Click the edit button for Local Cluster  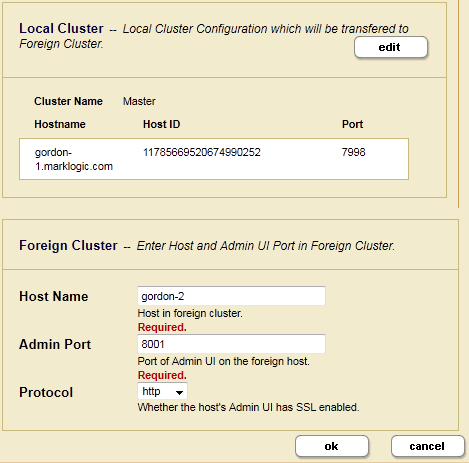click(x=391, y=47)
